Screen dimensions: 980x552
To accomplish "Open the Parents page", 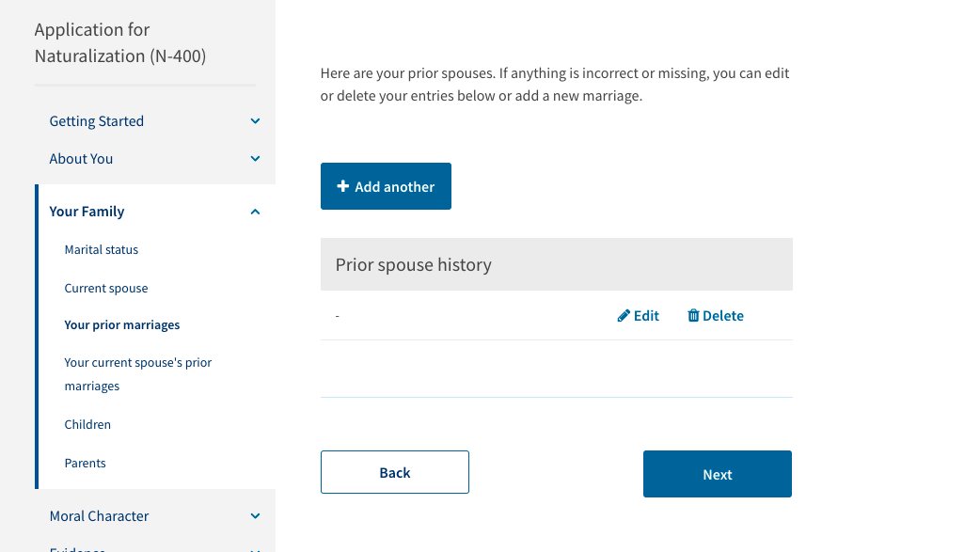I will pos(85,464).
